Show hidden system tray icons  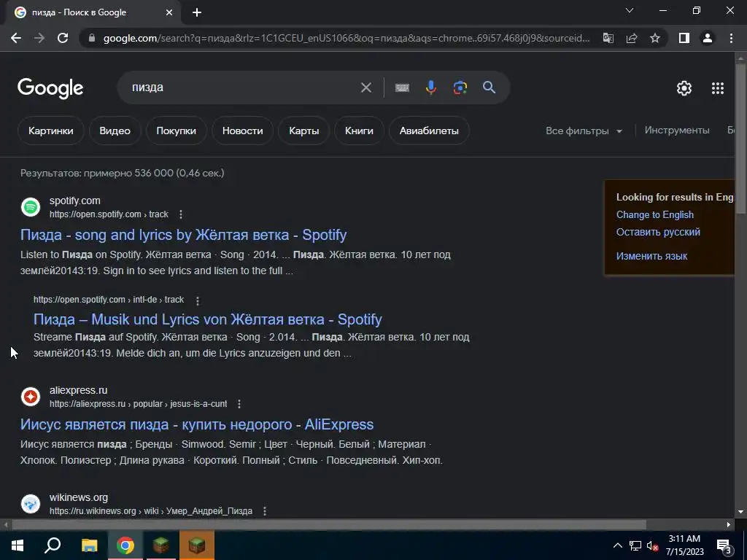[617, 545]
